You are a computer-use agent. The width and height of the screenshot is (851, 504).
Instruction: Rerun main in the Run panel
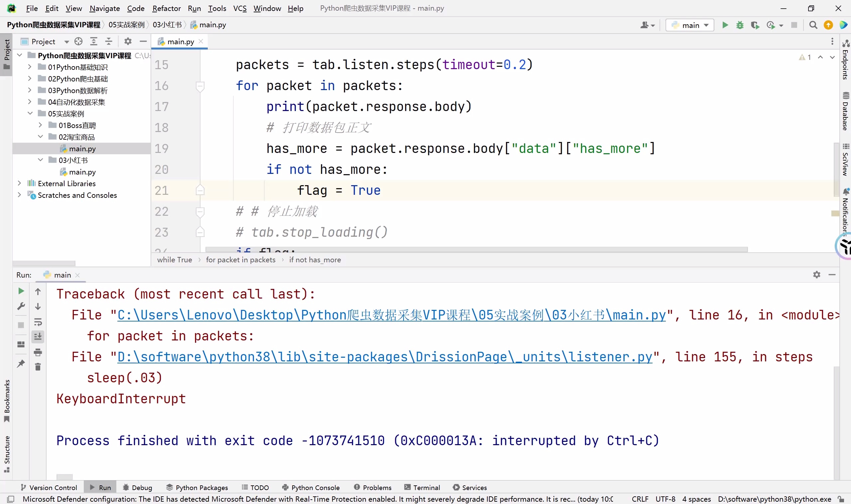(x=21, y=291)
